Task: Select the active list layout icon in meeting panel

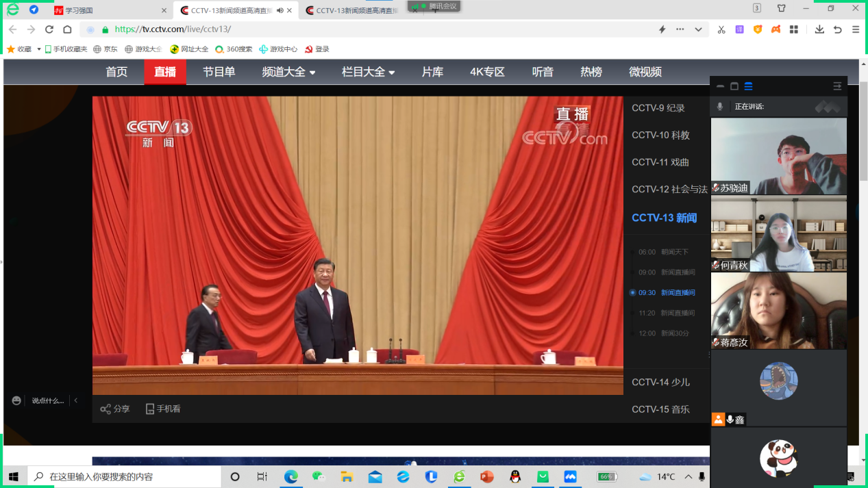Action: (748, 86)
